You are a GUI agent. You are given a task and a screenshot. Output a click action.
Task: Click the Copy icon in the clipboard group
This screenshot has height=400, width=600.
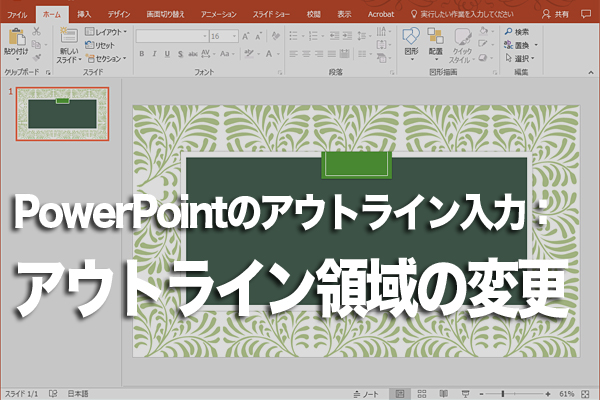coord(37,45)
